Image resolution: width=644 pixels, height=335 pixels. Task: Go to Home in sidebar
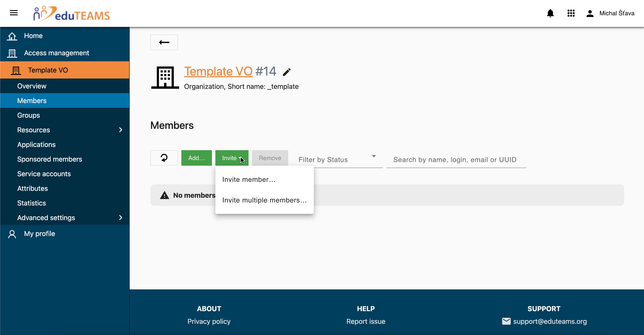click(x=65, y=36)
